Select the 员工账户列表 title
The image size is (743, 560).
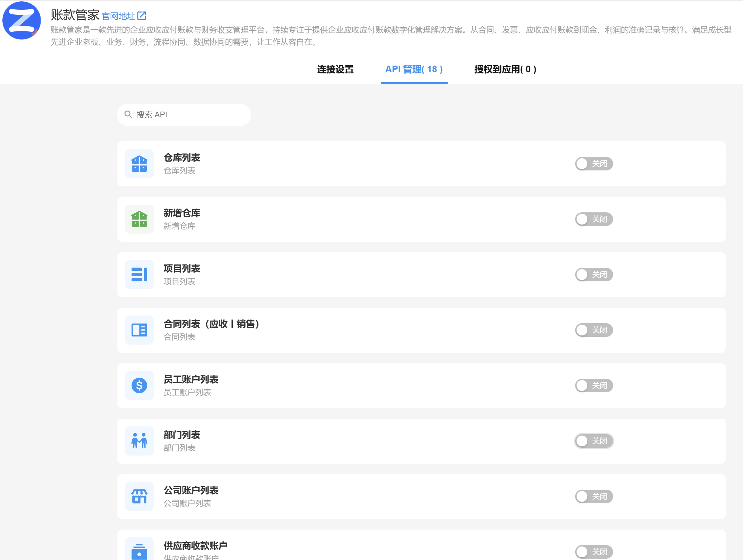[191, 379]
